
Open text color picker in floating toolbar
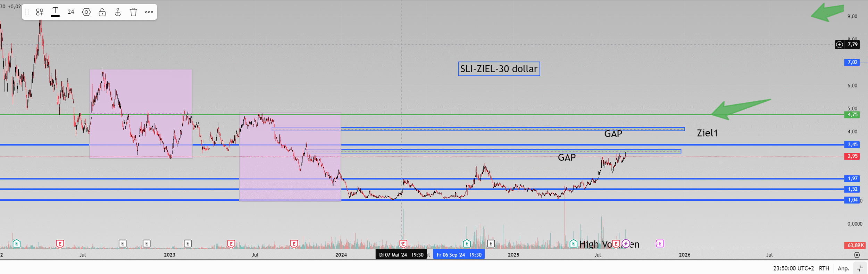pos(55,12)
